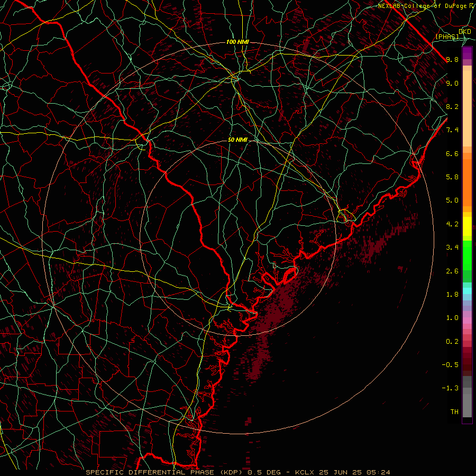Click the 5.8 value on the color scale
476x476 pixels.
(x=452, y=177)
